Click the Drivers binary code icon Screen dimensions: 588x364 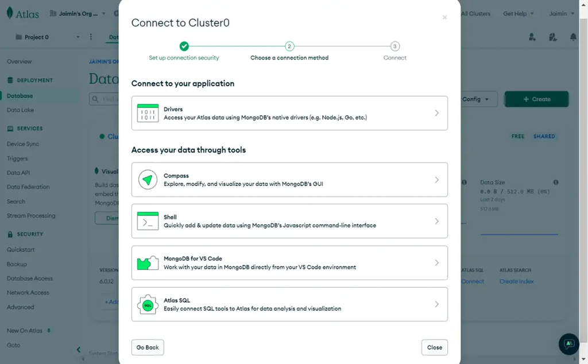point(148,113)
